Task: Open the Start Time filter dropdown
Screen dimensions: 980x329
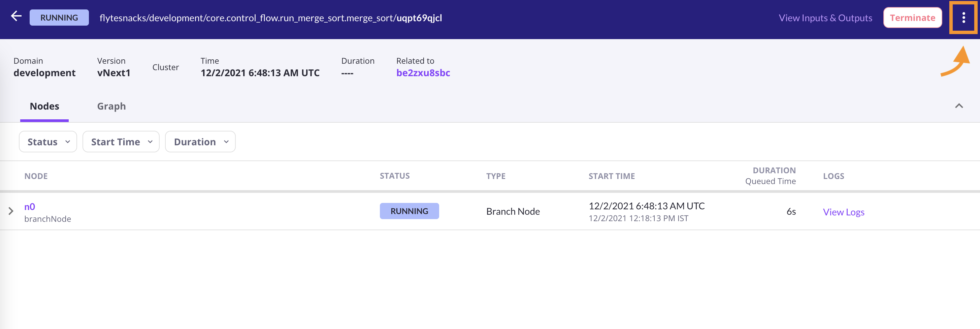Action: [x=121, y=142]
